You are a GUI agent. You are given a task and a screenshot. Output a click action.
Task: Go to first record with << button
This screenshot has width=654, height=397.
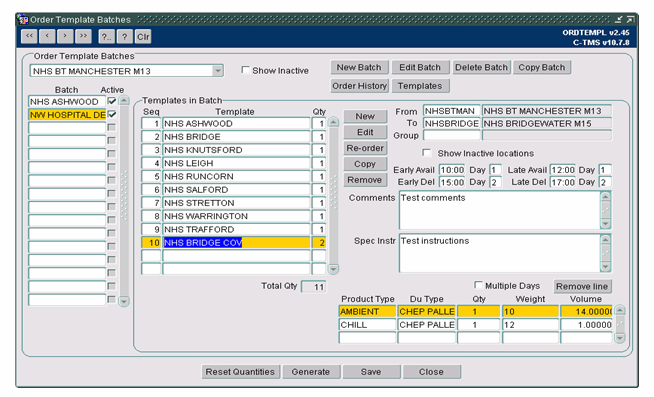29,36
